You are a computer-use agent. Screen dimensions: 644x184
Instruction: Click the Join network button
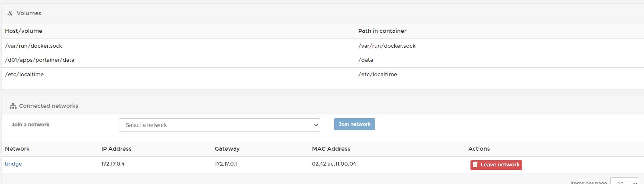355,124
